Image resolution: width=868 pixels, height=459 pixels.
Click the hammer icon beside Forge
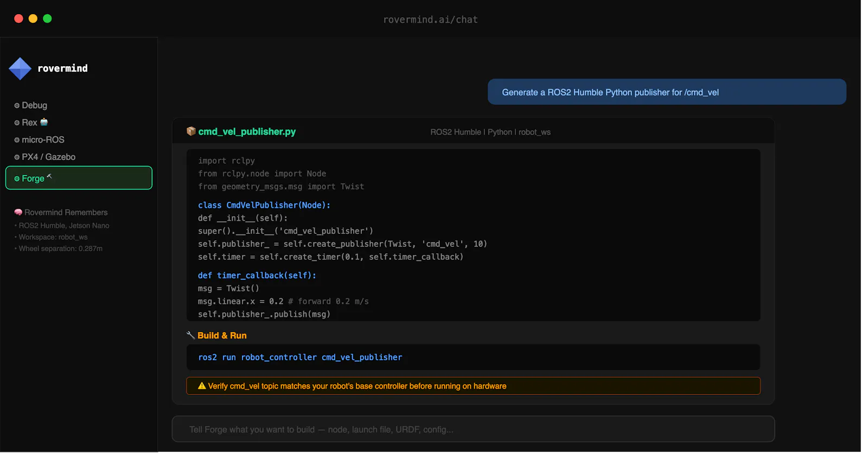49,176
